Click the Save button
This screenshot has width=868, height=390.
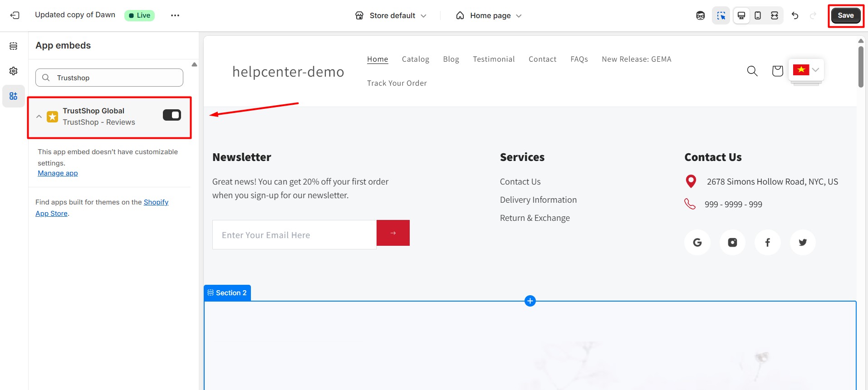click(x=846, y=15)
